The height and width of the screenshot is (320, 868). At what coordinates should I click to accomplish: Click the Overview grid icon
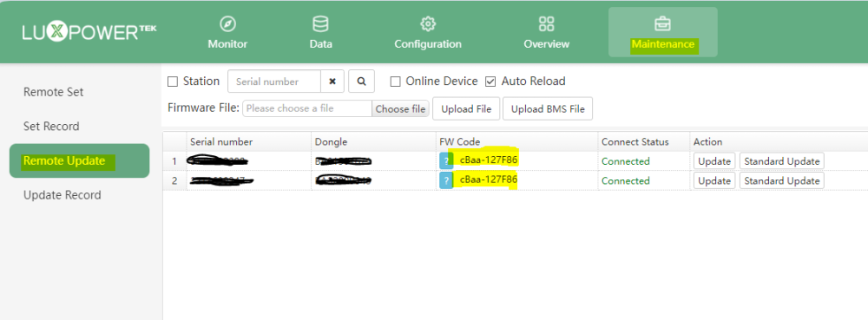[x=546, y=24]
